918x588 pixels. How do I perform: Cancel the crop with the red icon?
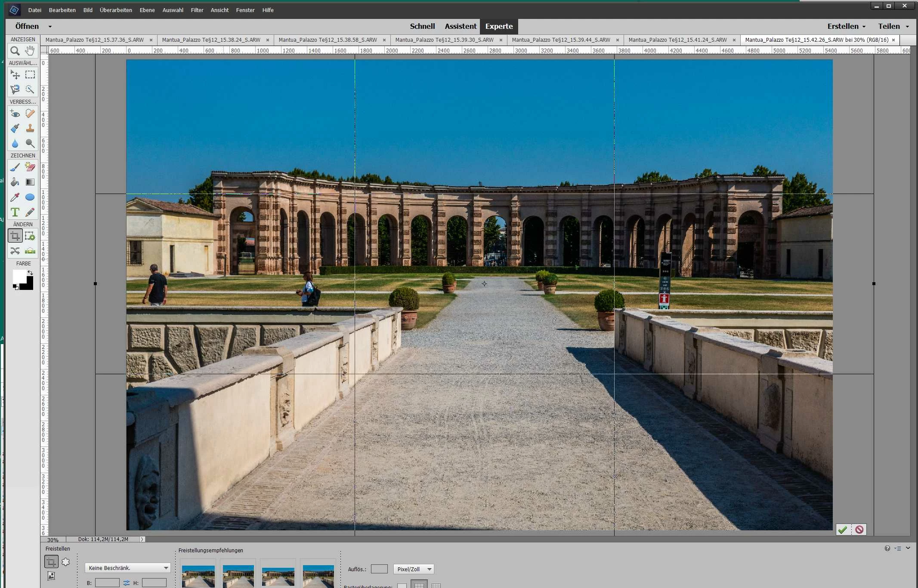(x=859, y=530)
